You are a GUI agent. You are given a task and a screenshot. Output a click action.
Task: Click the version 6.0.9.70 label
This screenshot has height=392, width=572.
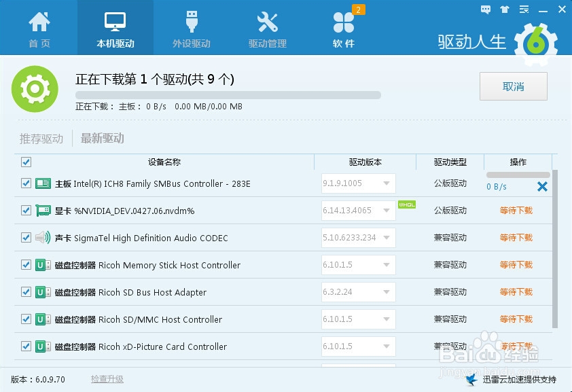coord(38,380)
